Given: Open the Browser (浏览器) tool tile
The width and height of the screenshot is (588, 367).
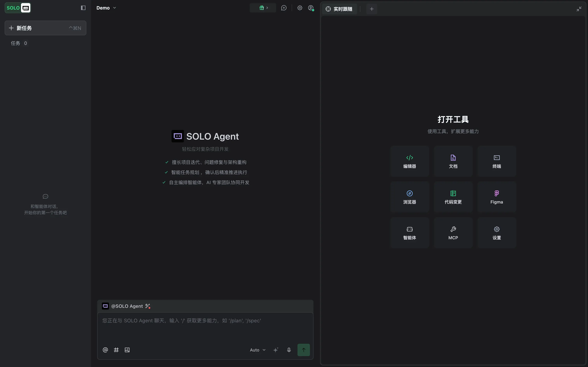Looking at the screenshot, I should (409, 197).
